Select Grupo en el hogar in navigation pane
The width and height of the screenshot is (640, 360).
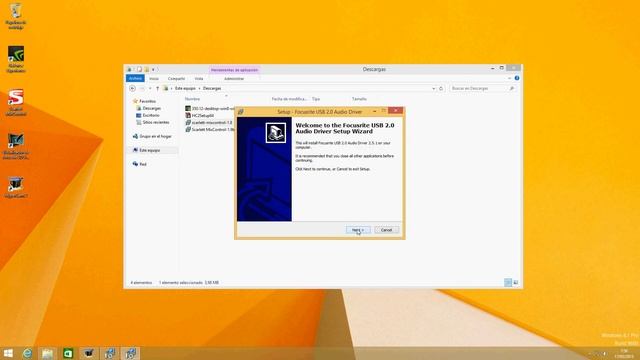(x=155, y=136)
